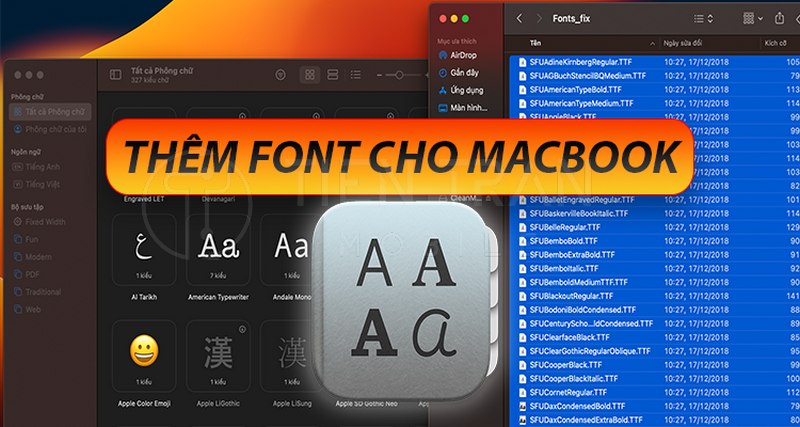Click the Finder Share icon
The height and width of the screenshot is (427, 800).
click(x=779, y=18)
